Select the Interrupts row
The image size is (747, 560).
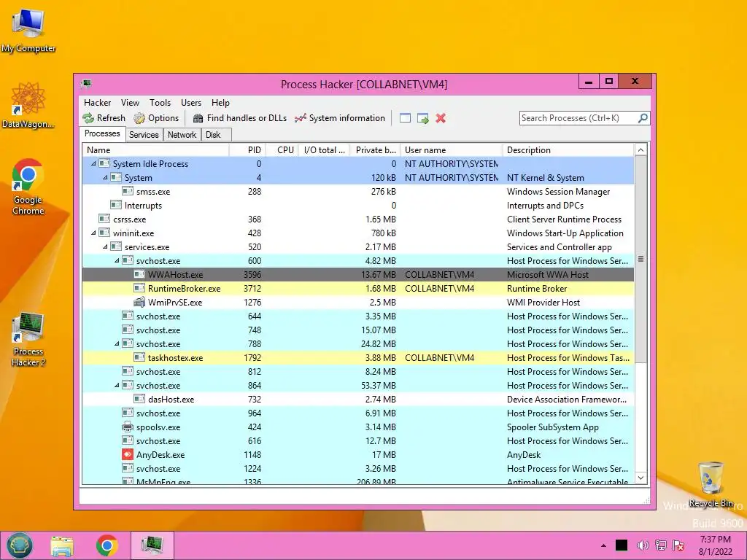[x=358, y=206]
